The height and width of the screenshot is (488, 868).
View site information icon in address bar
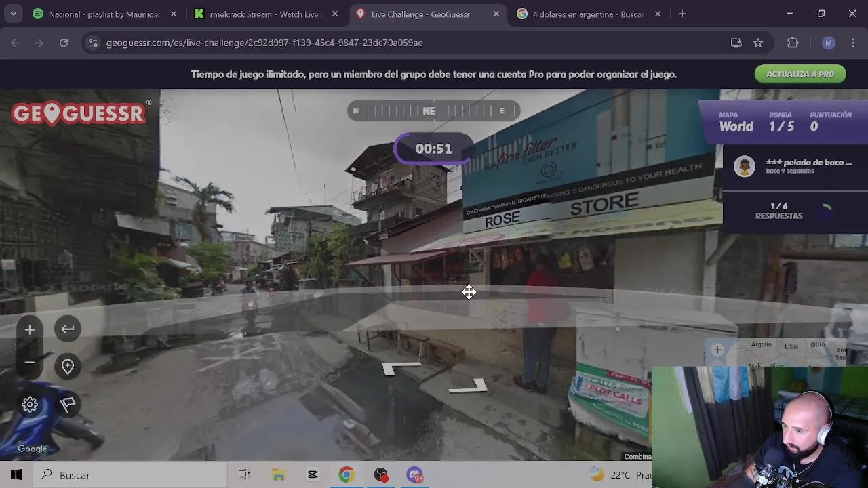coord(93,43)
